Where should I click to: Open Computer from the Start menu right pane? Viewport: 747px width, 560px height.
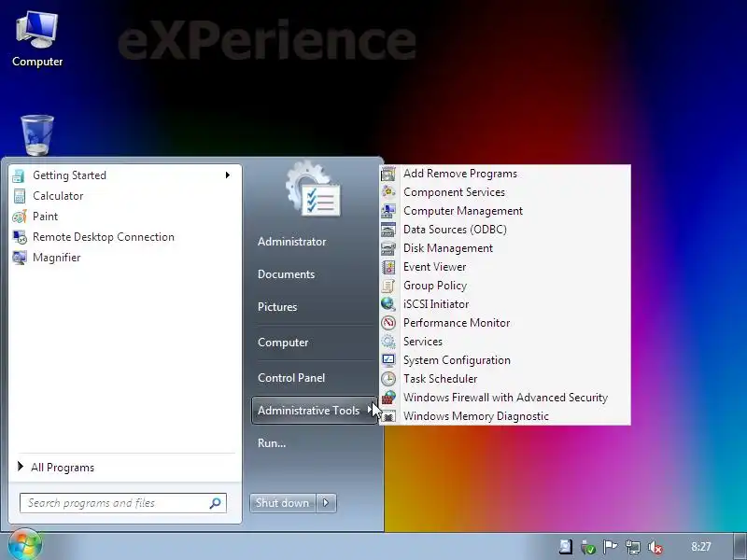(x=283, y=343)
